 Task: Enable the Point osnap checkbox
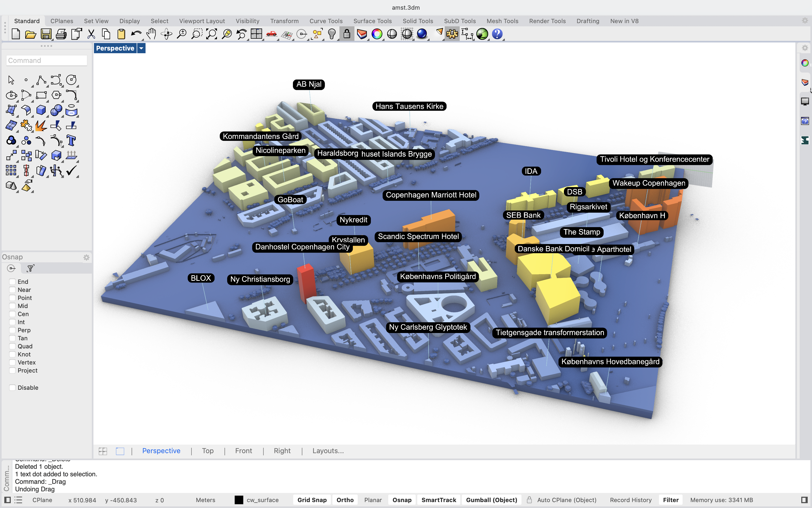12,298
